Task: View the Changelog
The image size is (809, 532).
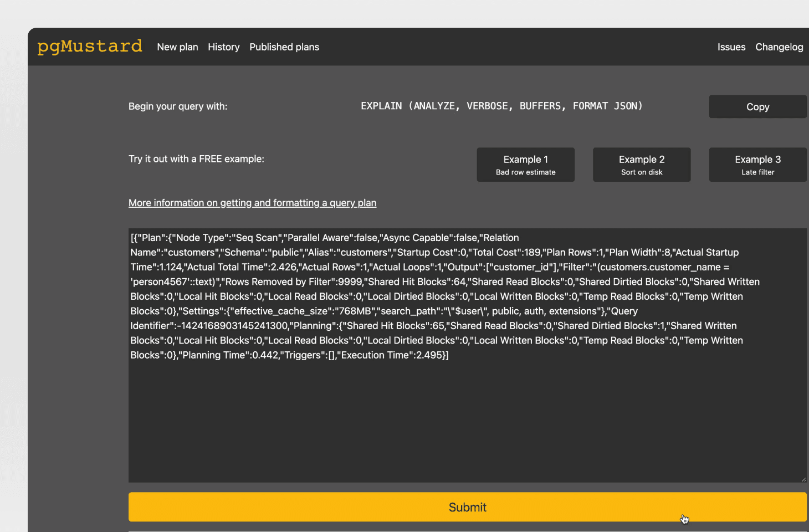Action: point(779,47)
